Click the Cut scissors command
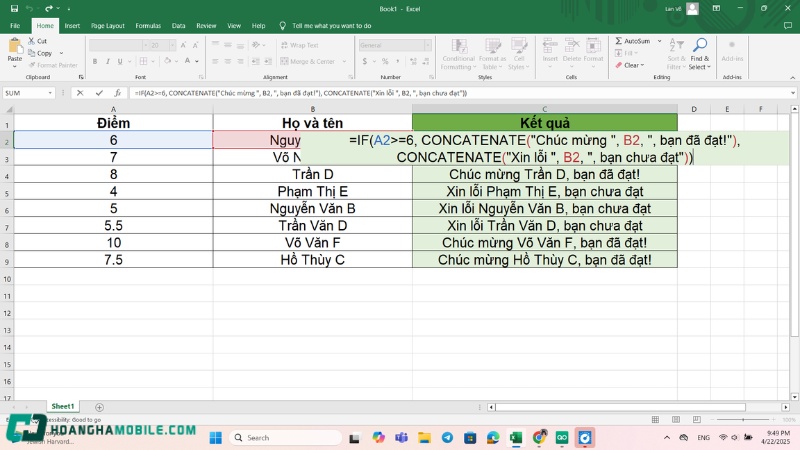The height and width of the screenshot is (450, 800). click(x=37, y=41)
